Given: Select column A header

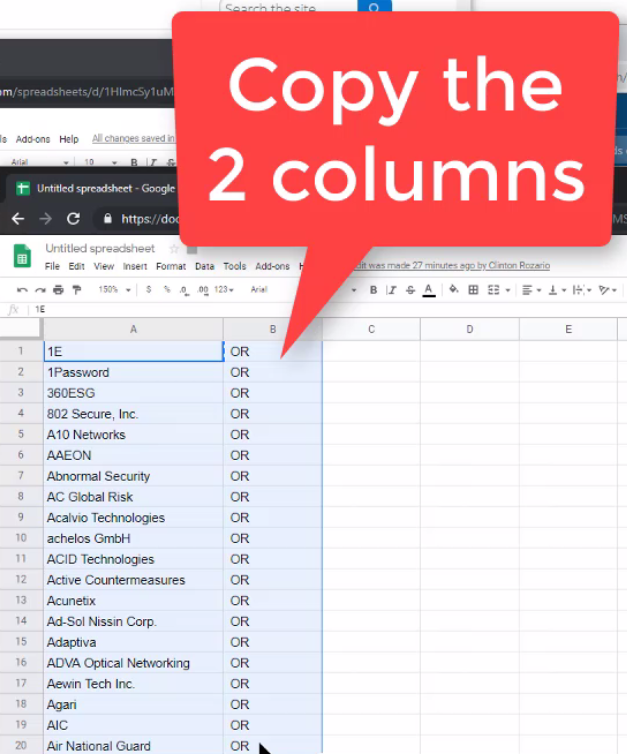Looking at the screenshot, I should [133, 329].
